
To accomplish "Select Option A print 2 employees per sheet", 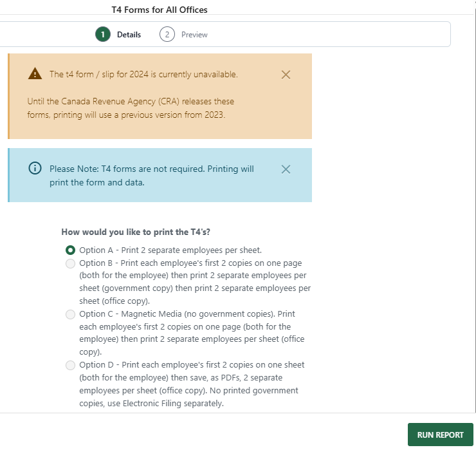I will [x=70, y=250].
